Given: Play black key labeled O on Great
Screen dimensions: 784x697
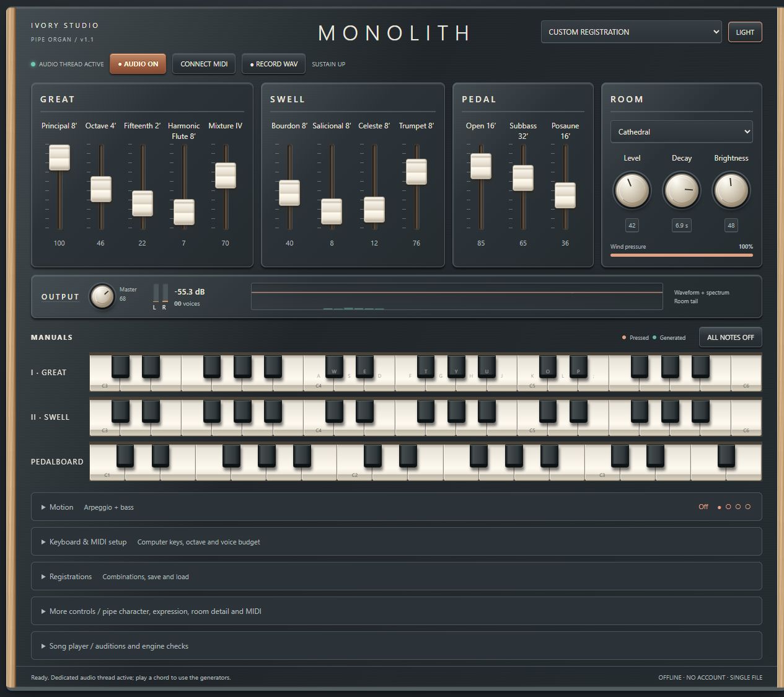Looking at the screenshot, I should pyautogui.click(x=548, y=366).
